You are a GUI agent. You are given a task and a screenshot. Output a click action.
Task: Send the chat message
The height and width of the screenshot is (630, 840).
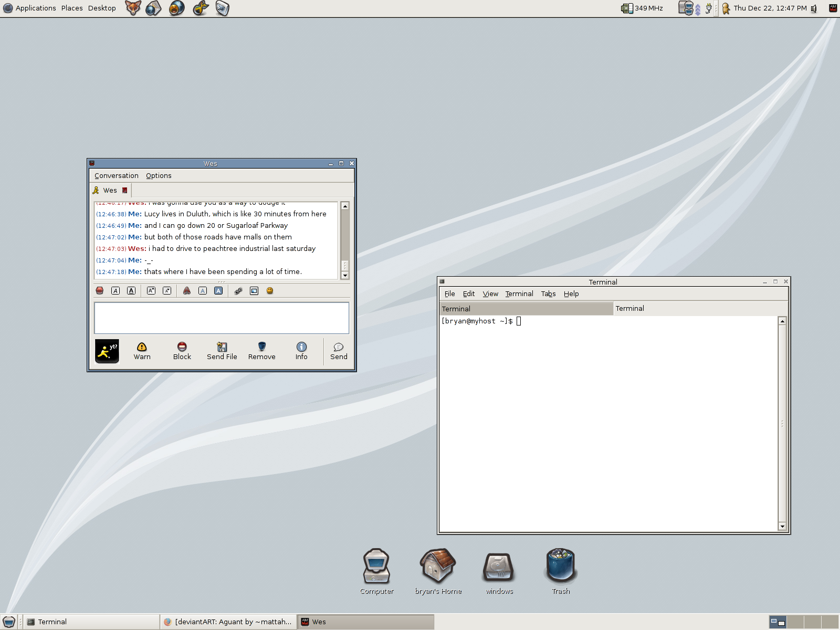(339, 351)
